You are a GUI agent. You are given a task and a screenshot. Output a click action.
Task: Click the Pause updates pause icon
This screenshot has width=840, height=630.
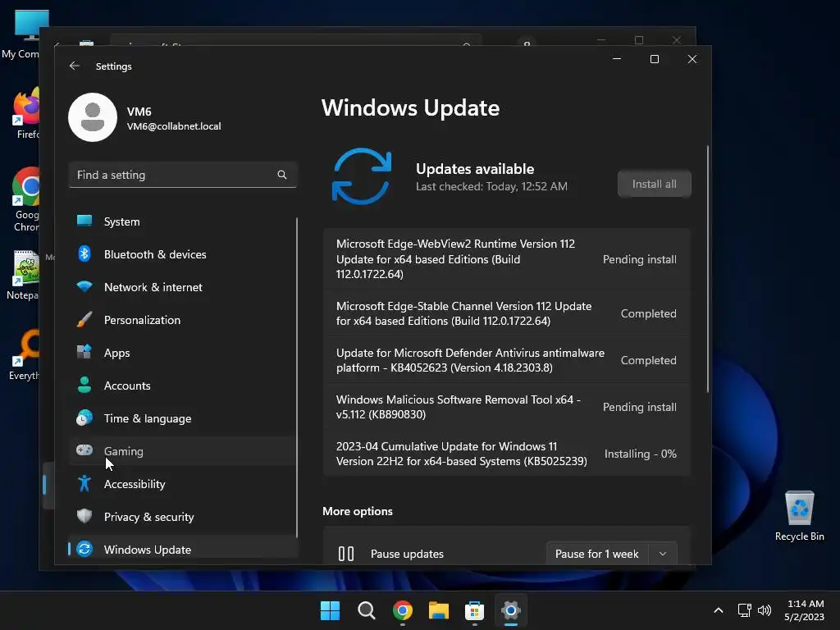coord(346,554)
